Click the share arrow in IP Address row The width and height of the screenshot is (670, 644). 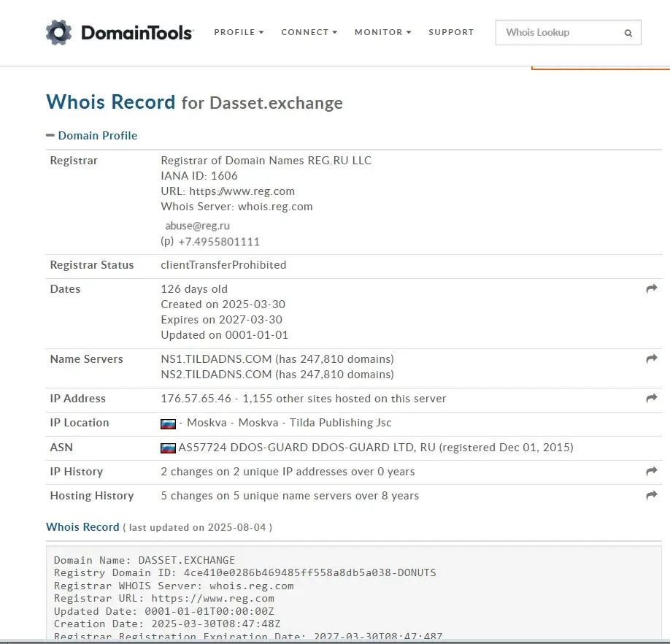[652, 398]
